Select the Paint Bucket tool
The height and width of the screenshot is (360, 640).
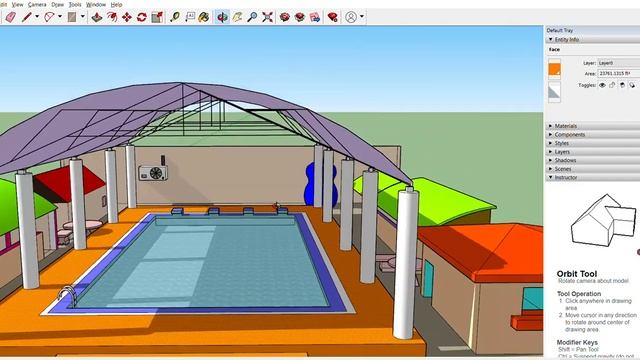point(204,17)
